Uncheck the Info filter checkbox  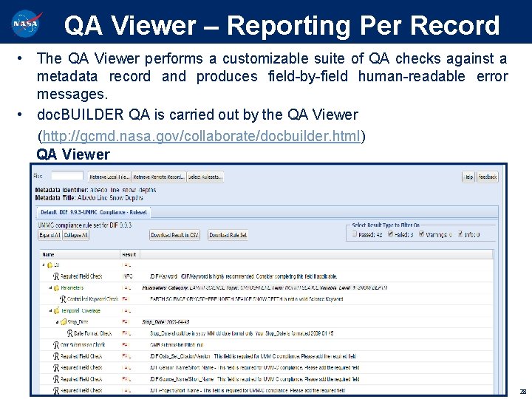pyautogui.click(x=460, y=233)
